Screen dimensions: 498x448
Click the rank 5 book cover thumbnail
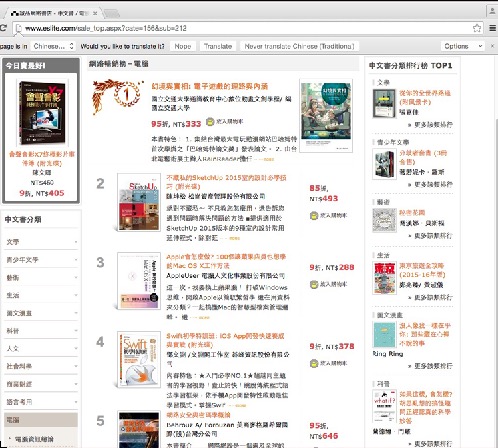click(139, 430)
